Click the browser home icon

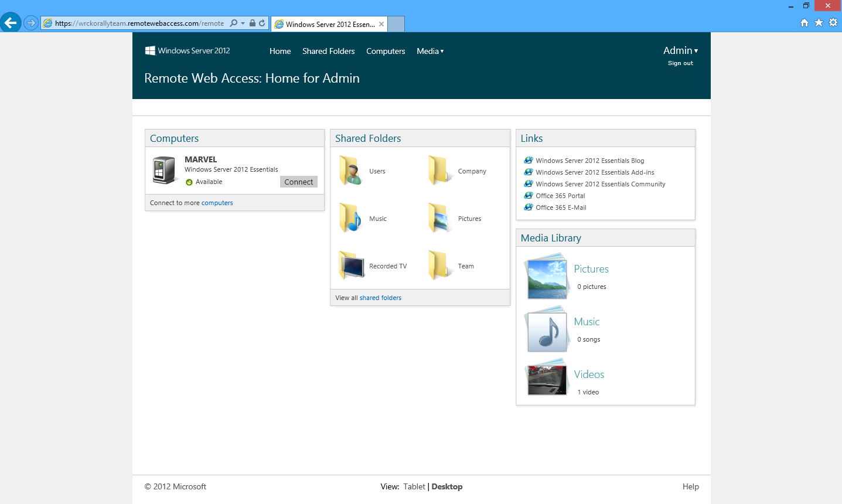[804, 23]
